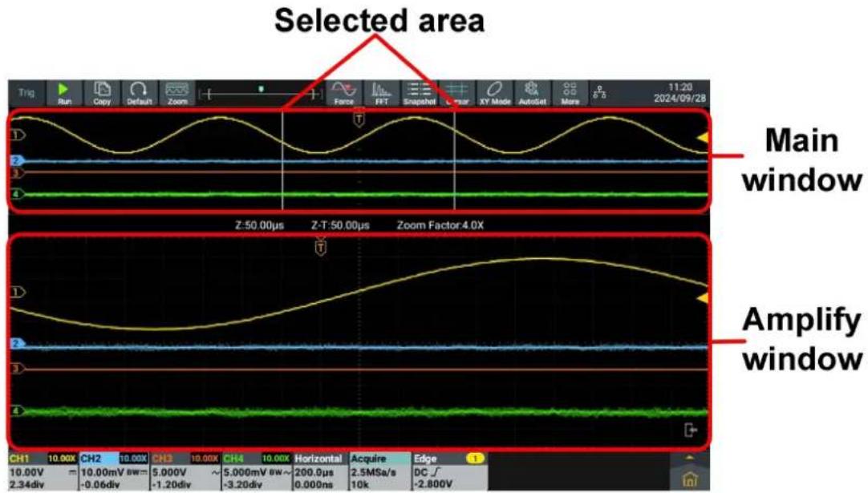Click the CH4 5.000mV scale value

coord(245,472)
